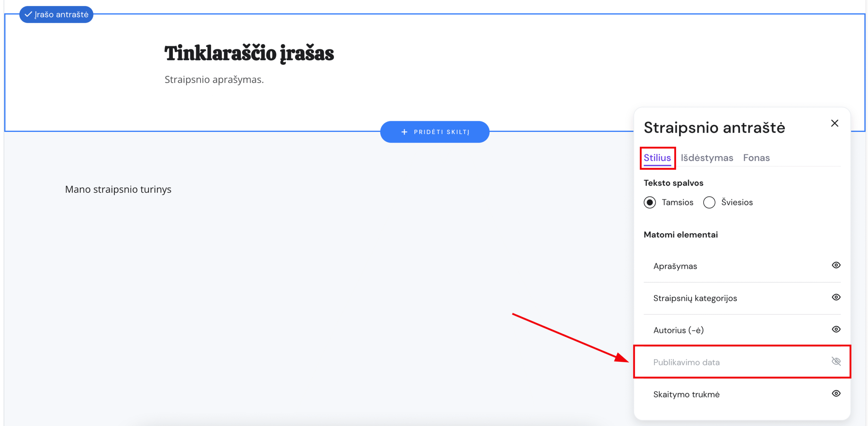Toggle visibility of Straipsnių kategorijos
Screen dimensions: 868x426
tap(836, 297)
